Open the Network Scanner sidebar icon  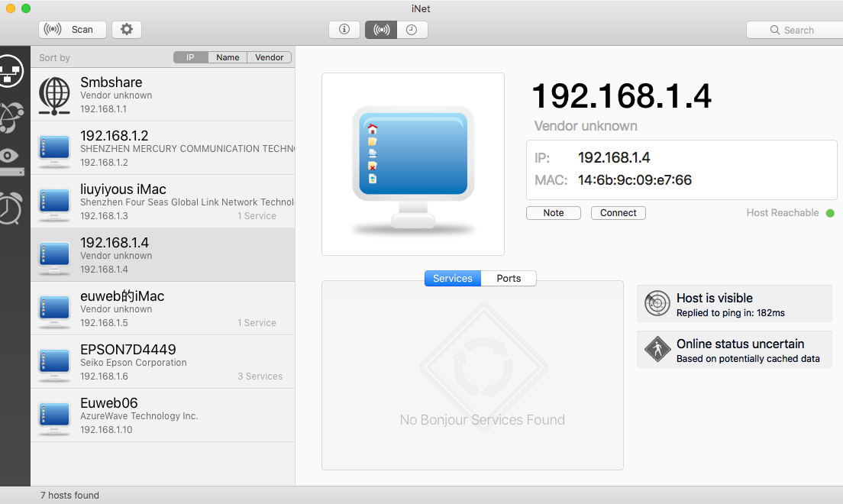(x=10, y=71)
